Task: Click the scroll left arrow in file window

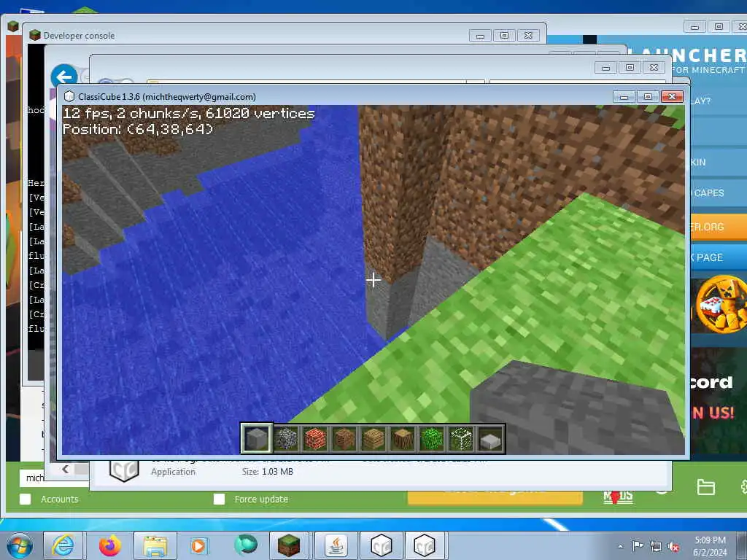Action: (x=66, y=469)
